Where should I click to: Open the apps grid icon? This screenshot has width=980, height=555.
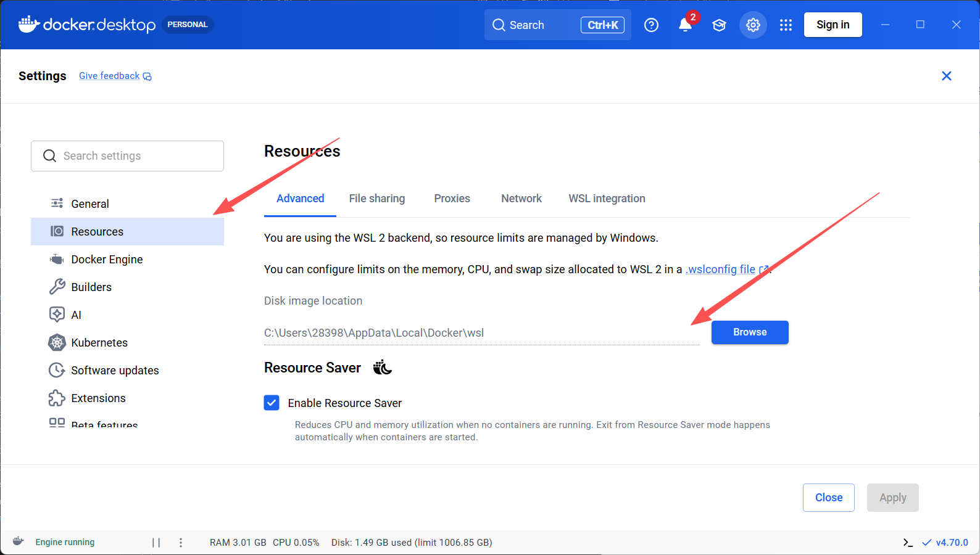coord(786,25)
